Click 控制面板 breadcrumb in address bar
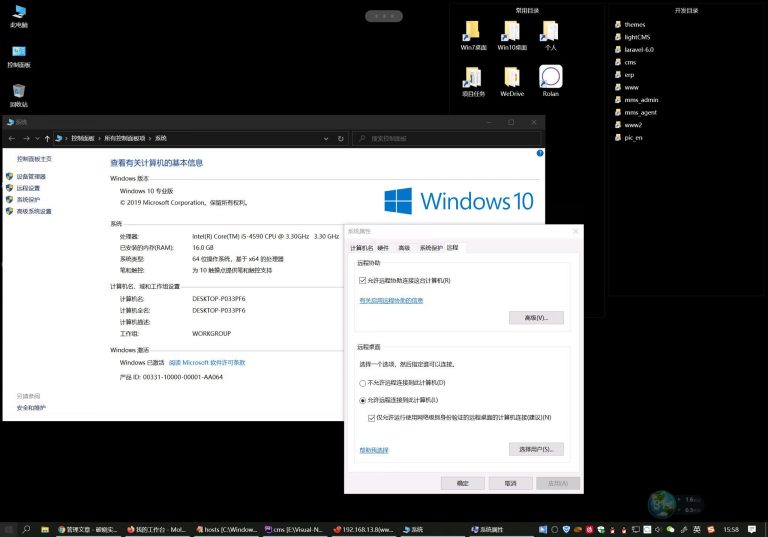This screenshot has height=537, width=768. (83, 139)
